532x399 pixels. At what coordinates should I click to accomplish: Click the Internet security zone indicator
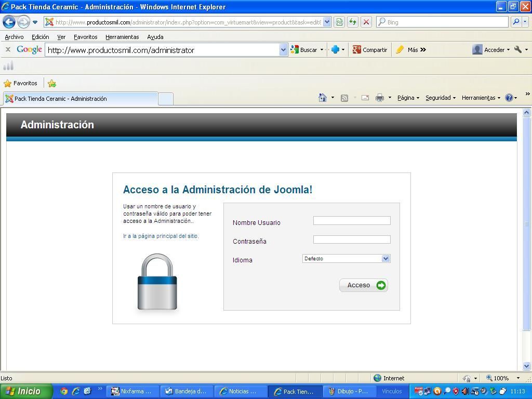[389, 378]
